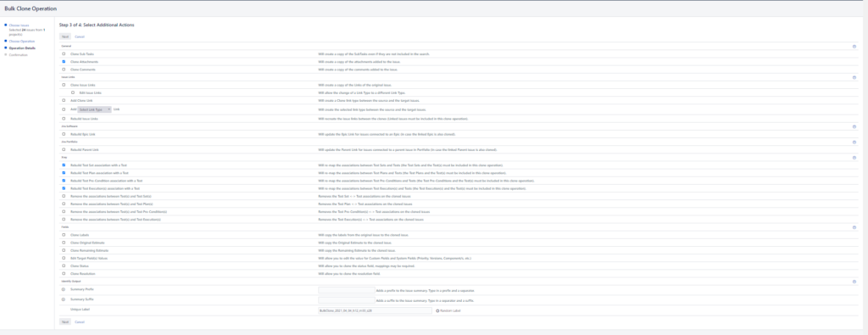
Task: Check Remove associations between Test(s) and Test Execution(s)
Action: point(64,220)
